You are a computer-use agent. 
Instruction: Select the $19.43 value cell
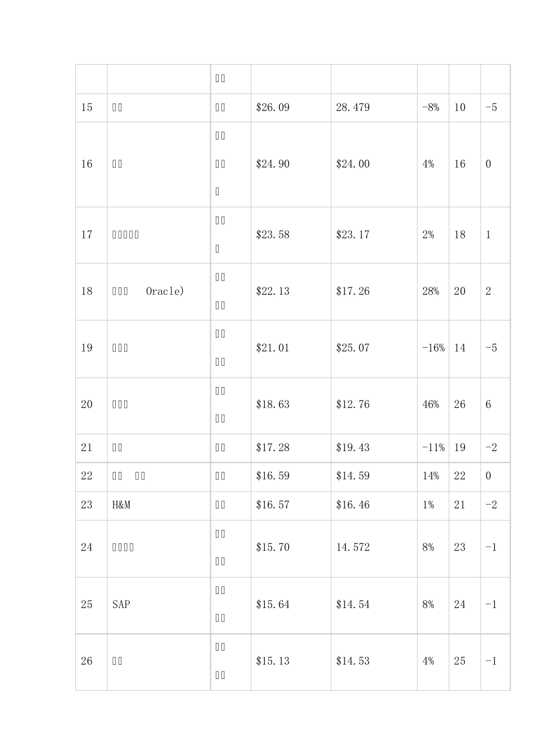[x=353, y=448]
